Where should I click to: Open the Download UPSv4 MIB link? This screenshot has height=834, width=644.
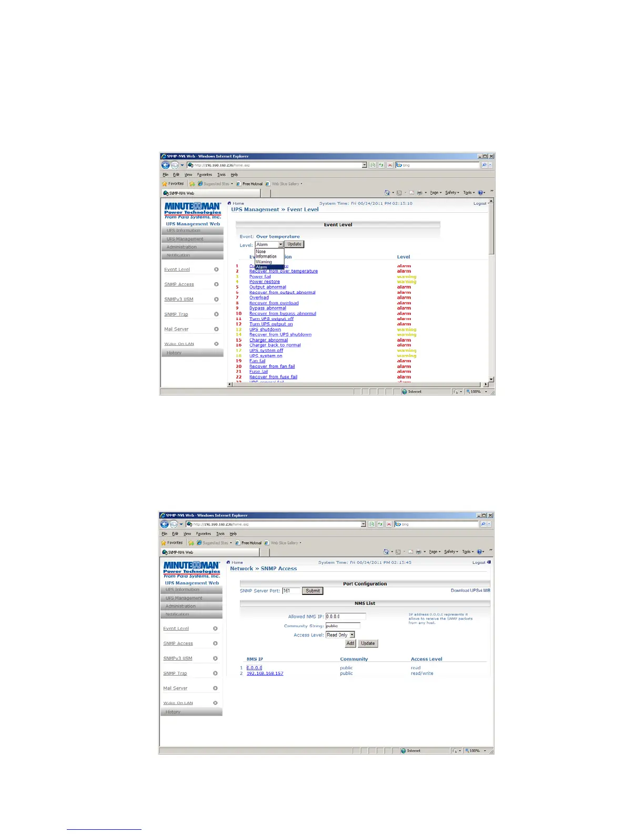pos(470,591)
